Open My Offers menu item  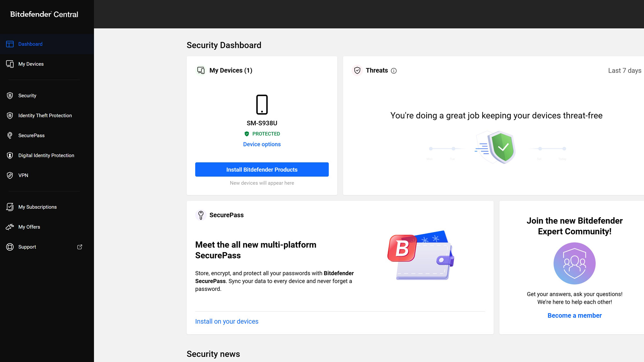[29, 227]
